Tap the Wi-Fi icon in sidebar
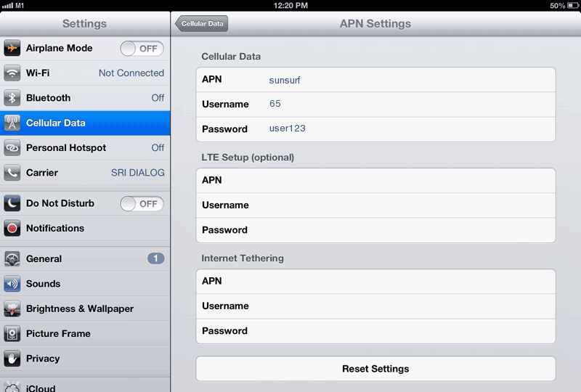This screenshot has width=581, height=392. (12, 73)
